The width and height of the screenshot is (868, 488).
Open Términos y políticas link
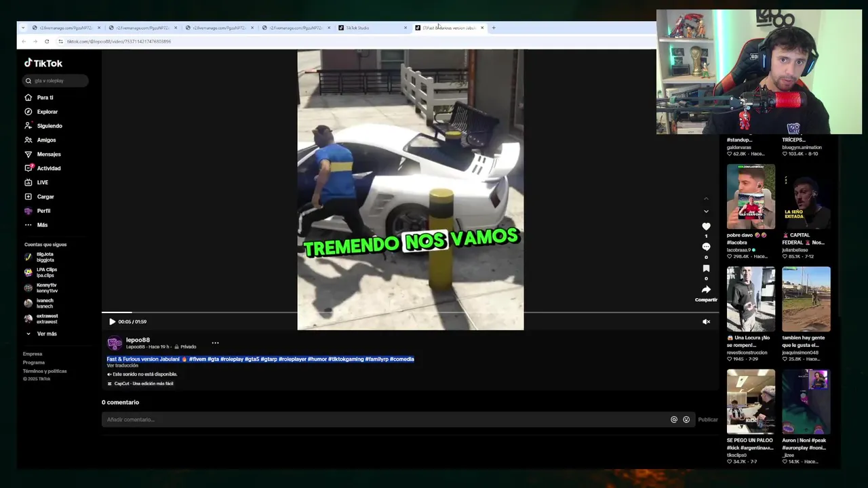click(45, 371)
